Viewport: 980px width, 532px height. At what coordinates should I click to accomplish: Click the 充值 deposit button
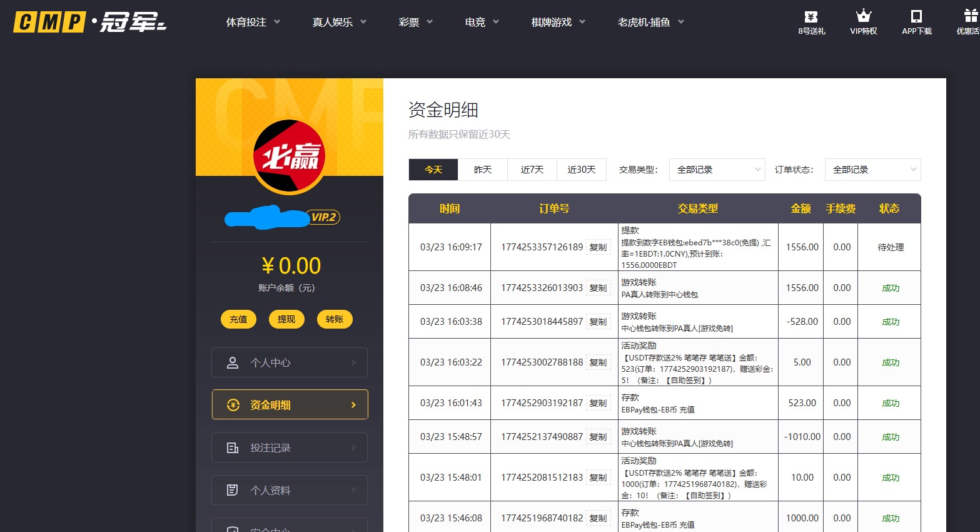[238, 319]
